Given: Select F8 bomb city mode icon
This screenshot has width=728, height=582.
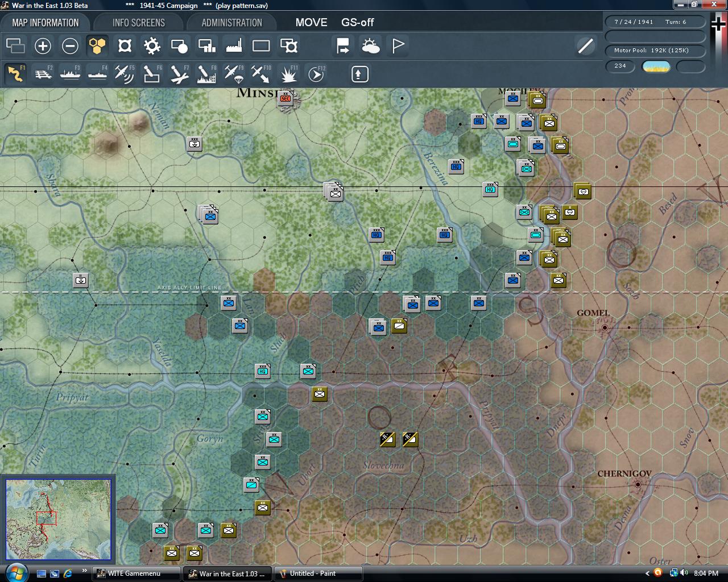Looking at the screenshot, I should tap(206, 74).
